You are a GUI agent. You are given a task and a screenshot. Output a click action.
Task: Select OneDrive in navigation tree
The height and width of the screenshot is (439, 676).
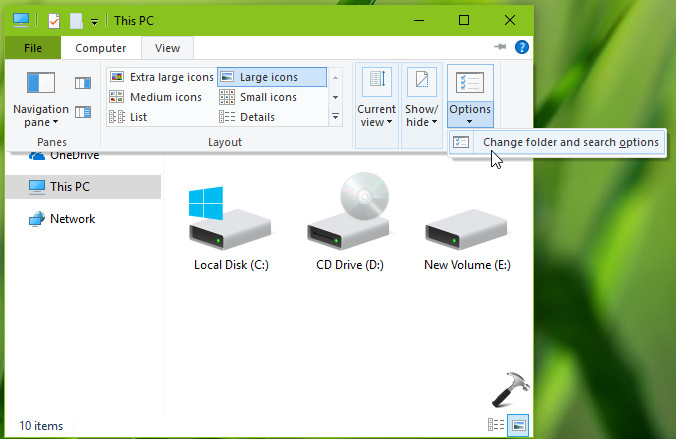[64, 155]
